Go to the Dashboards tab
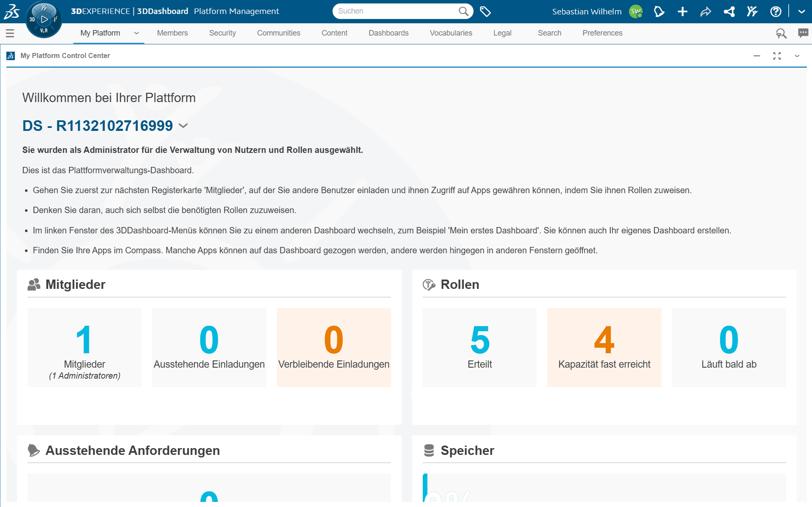Image resolution: width=812 pixels, height=507 pixels. 388,33
